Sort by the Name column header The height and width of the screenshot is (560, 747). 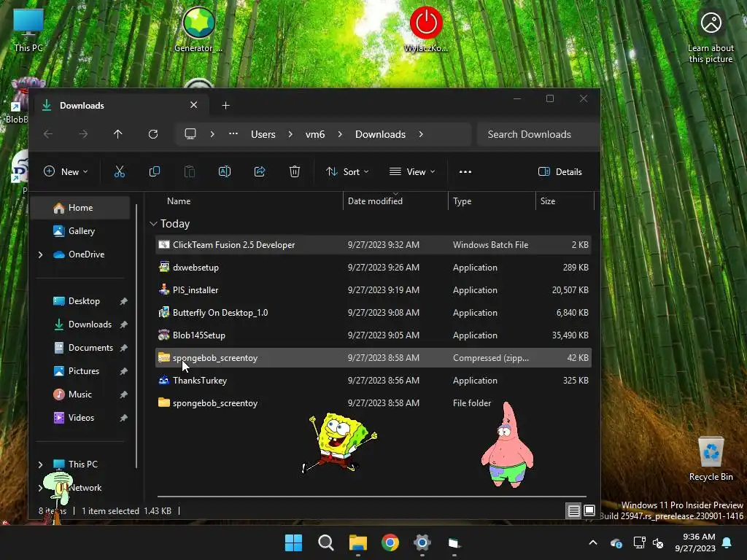(179, 201)
